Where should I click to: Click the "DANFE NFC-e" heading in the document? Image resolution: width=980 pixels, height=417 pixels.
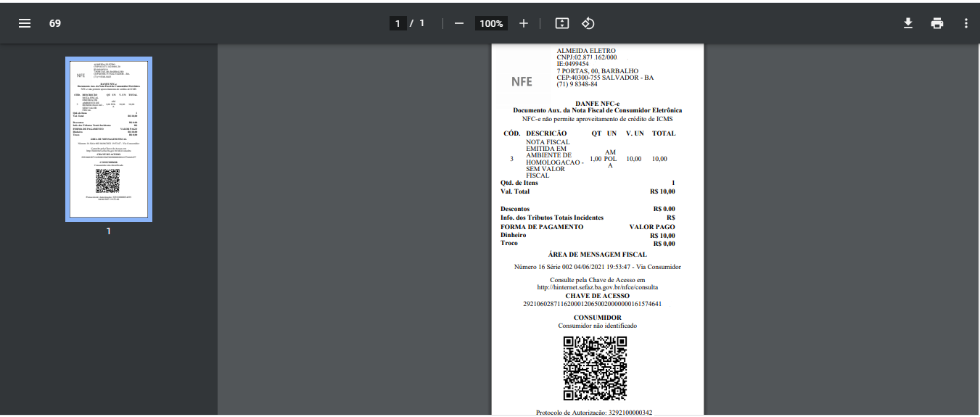click(597, 104)
